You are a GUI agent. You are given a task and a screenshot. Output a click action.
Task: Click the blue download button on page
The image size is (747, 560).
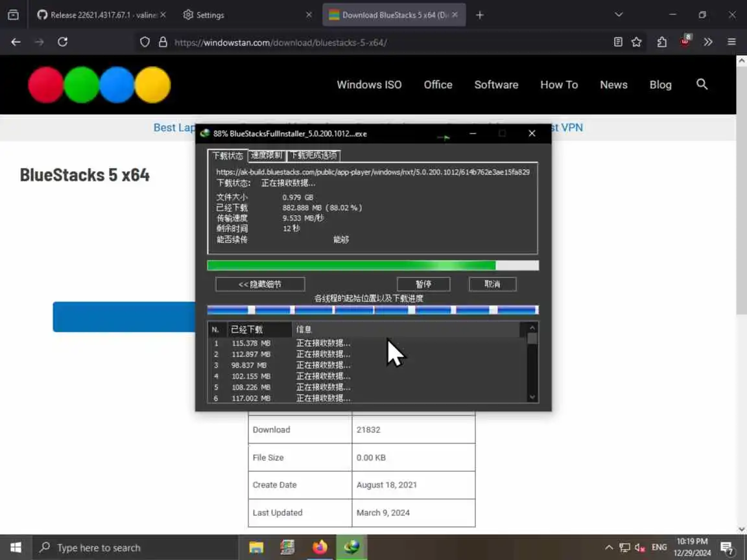[x=124, y=317]
